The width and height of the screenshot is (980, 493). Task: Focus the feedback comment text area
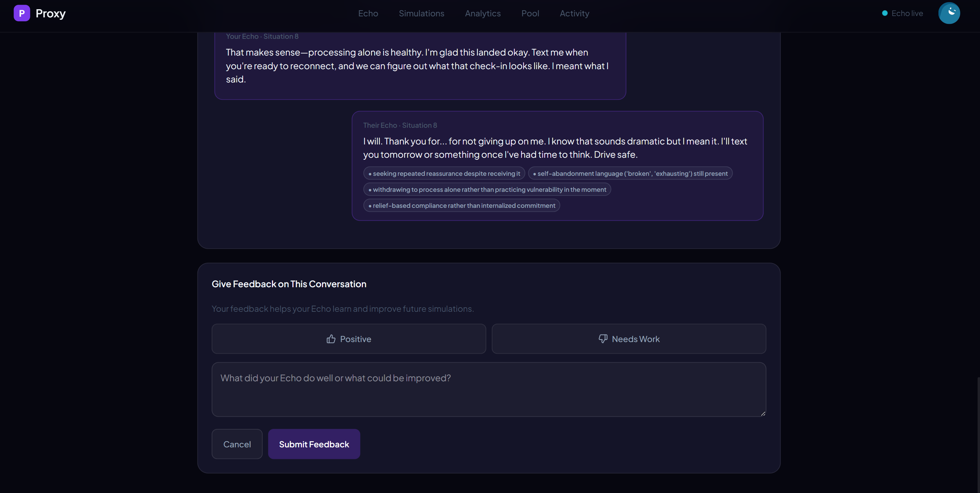pos(488,389)
